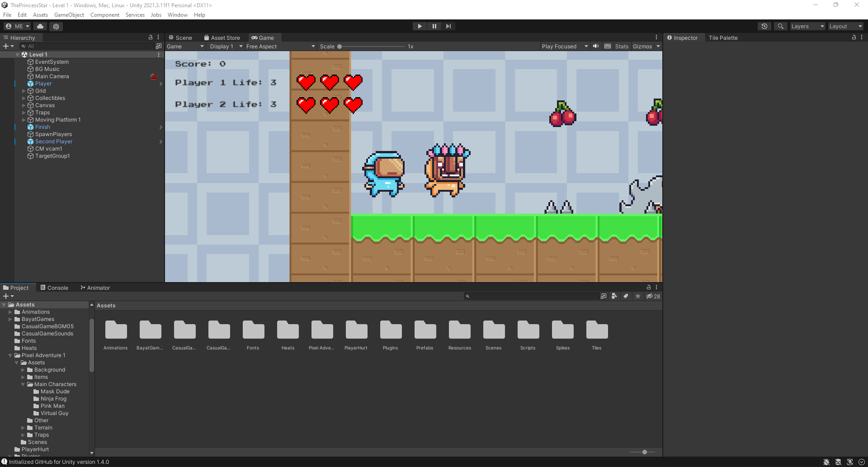868x467 pixels.
Task: Expand the Collectibles object in the Hierarchy
Action: pyautogui.click(x=24, y=98)
